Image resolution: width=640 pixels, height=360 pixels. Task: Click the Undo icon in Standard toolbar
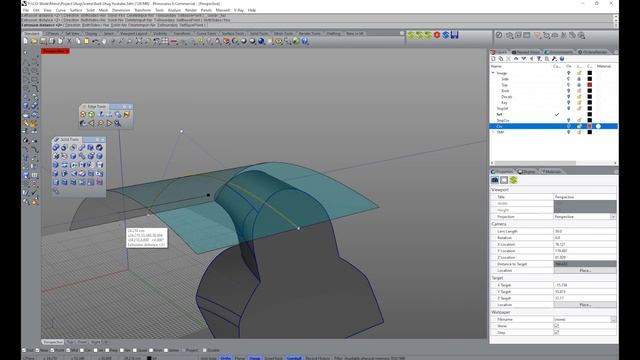coord(96,41)
